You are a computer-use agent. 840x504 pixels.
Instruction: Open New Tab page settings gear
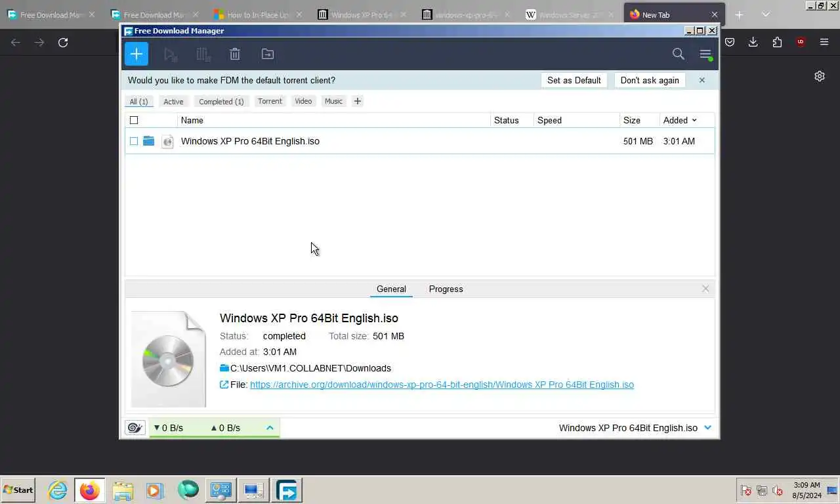[x=820, y=76]
